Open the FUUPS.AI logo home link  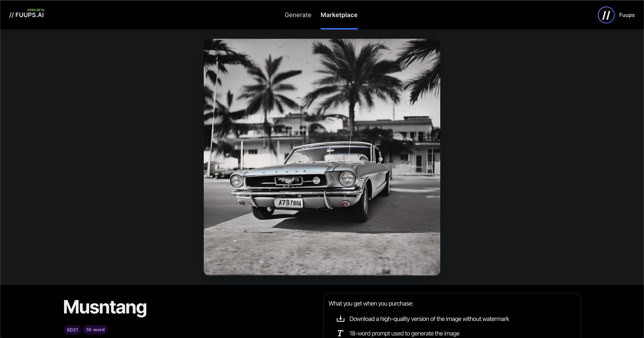26,15
